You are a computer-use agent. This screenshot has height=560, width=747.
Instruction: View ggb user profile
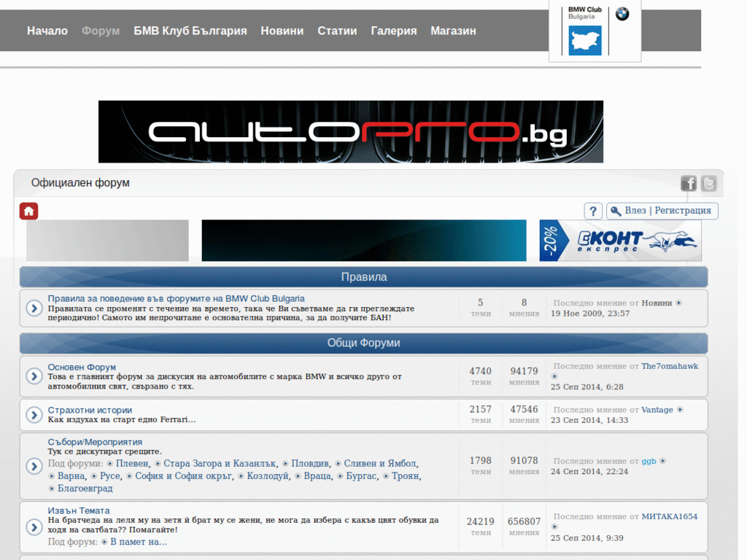[x=649, y=461]
